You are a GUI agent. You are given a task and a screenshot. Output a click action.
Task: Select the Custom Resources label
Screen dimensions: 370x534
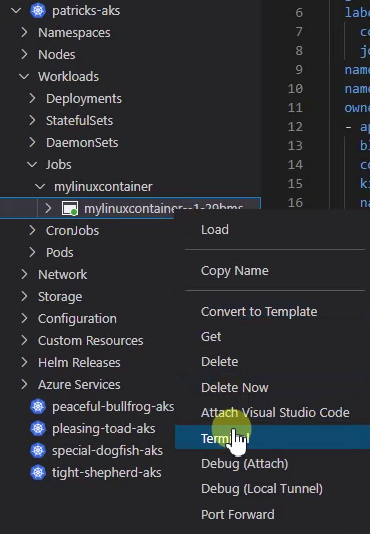pyautogui.click(x=91, y=341)
